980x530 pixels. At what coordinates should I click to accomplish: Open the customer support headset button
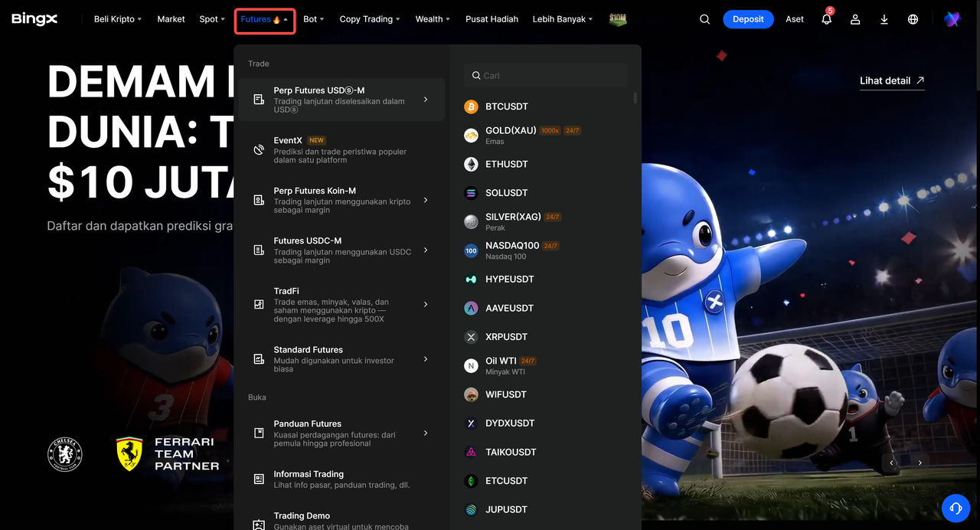(955, 508)
